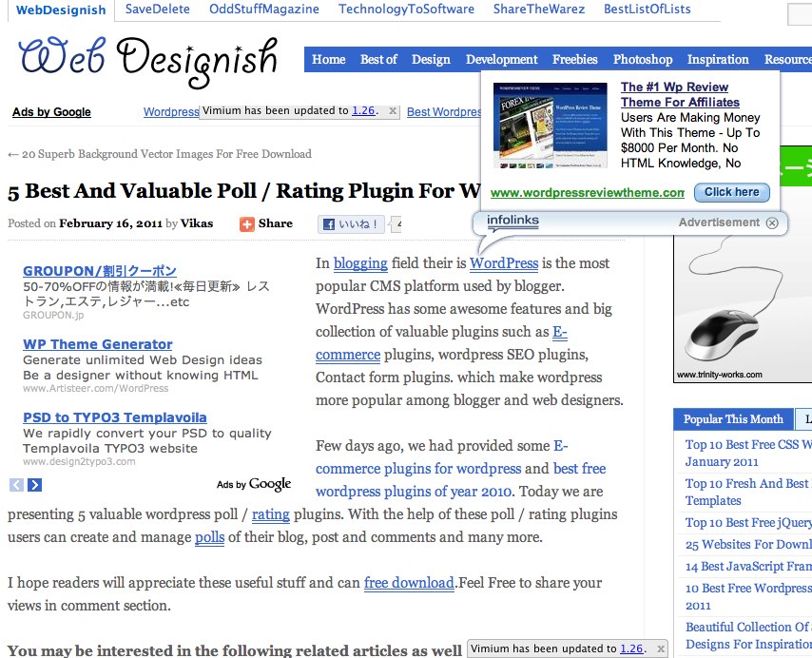Select the Popular This Month tab
The width and height of the screenshot is (812, 658).
[x=733, y=419]
